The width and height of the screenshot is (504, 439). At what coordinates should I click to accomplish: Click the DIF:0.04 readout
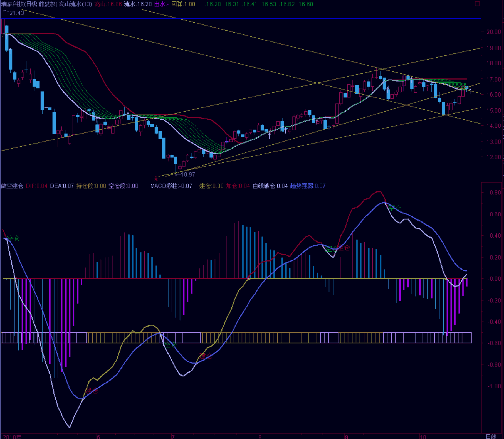37,186
